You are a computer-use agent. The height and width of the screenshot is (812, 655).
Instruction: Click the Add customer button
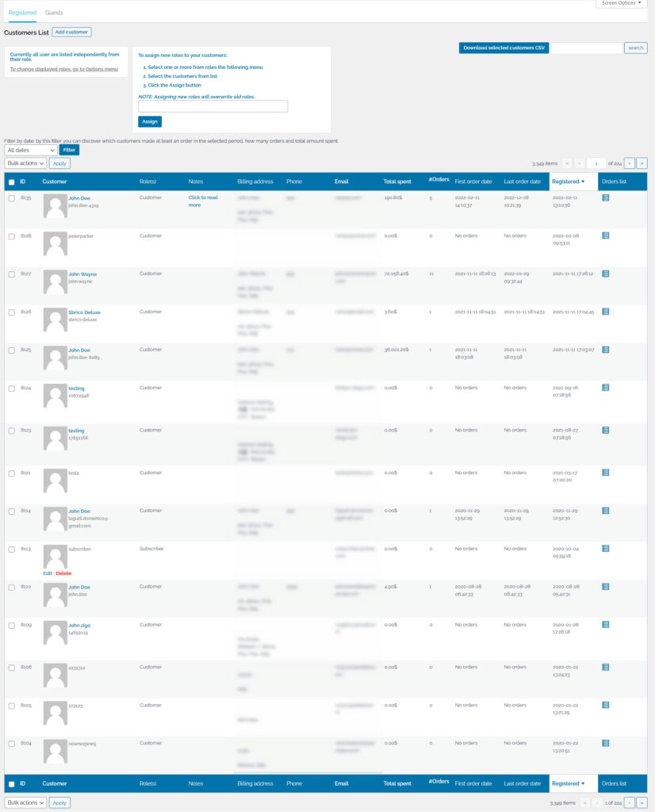(x=71, y=32)
